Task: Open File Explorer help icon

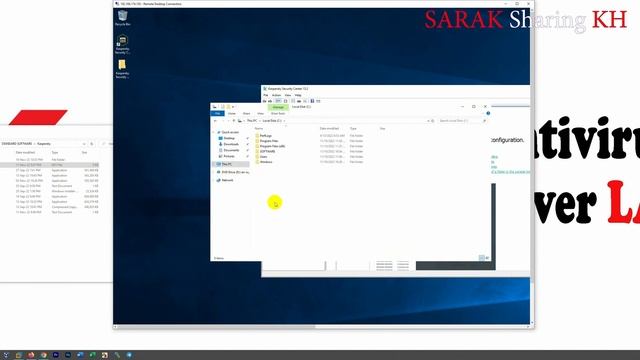Action: coord(488,113)
